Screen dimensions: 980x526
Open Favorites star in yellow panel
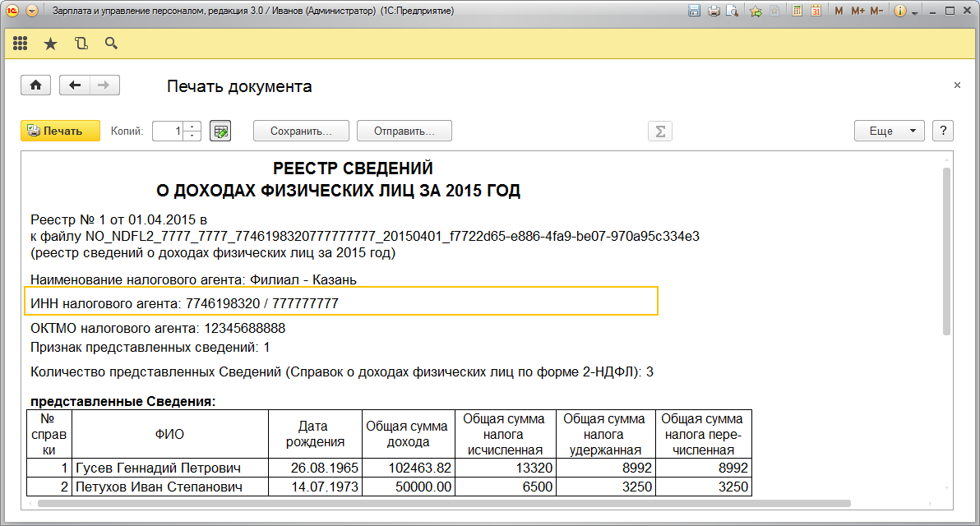pyautogui.click(x=51, y=43)
